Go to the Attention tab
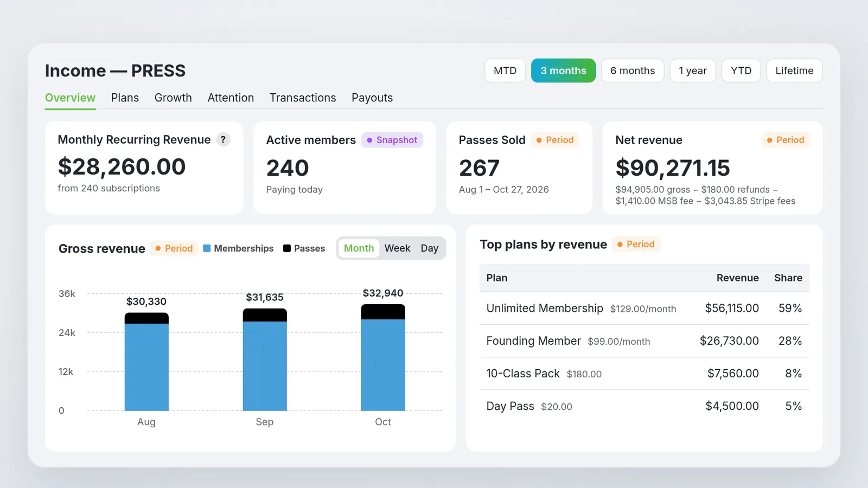The image size is (868, 488). click(x=231, y=98)
